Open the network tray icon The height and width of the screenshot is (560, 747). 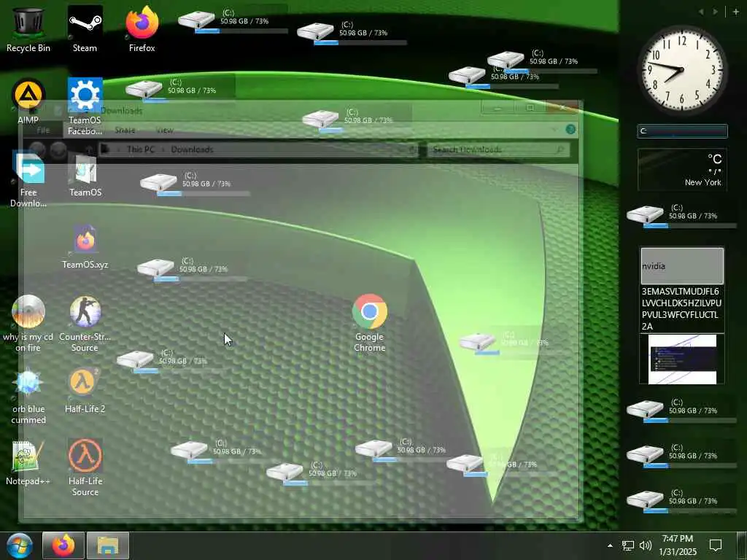(628, 545)
